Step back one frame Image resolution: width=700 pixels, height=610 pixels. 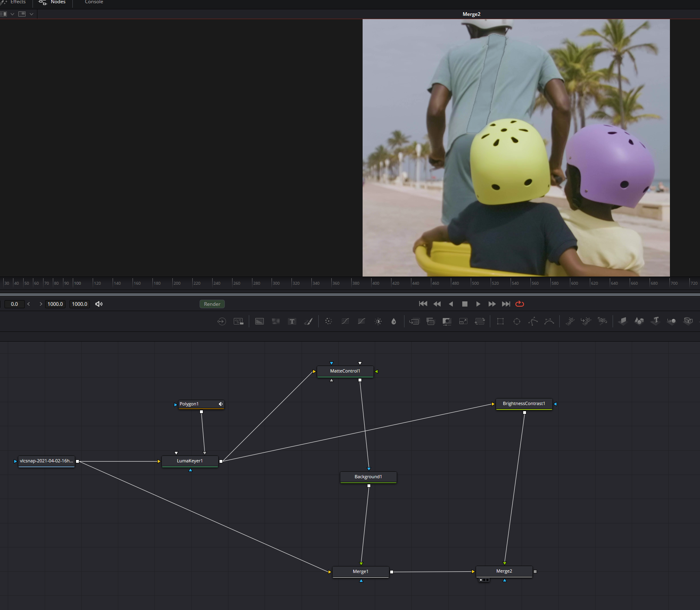coord(437,304)
